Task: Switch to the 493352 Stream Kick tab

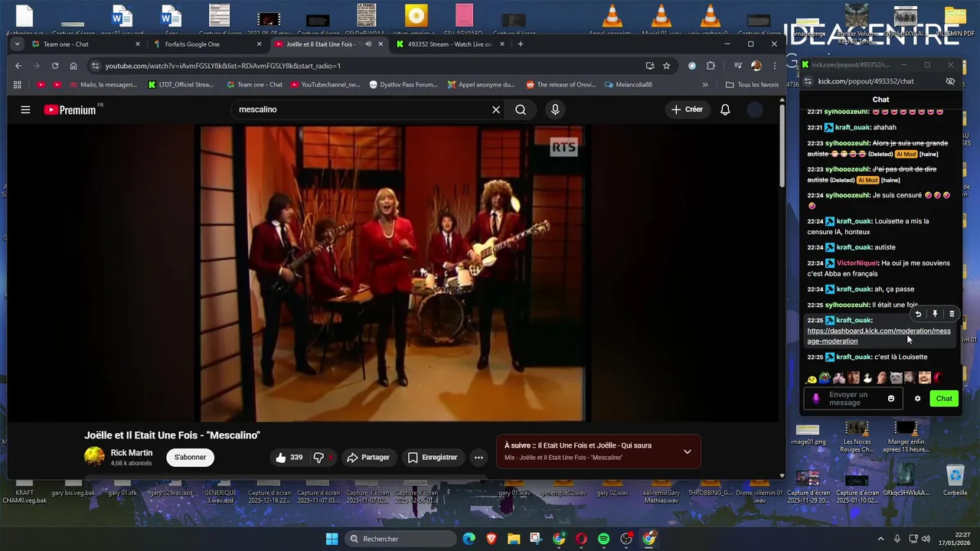Action: 450,44
